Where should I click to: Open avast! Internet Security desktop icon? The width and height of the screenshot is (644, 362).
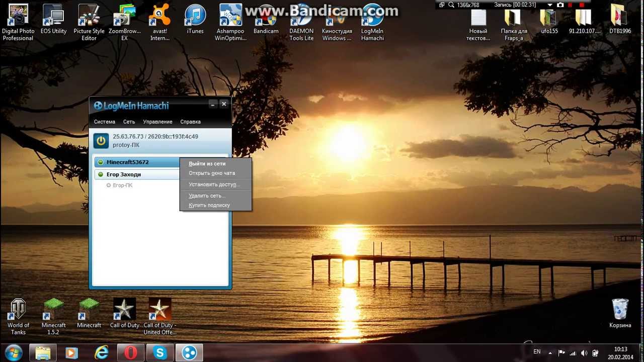(x=160, y=23)
